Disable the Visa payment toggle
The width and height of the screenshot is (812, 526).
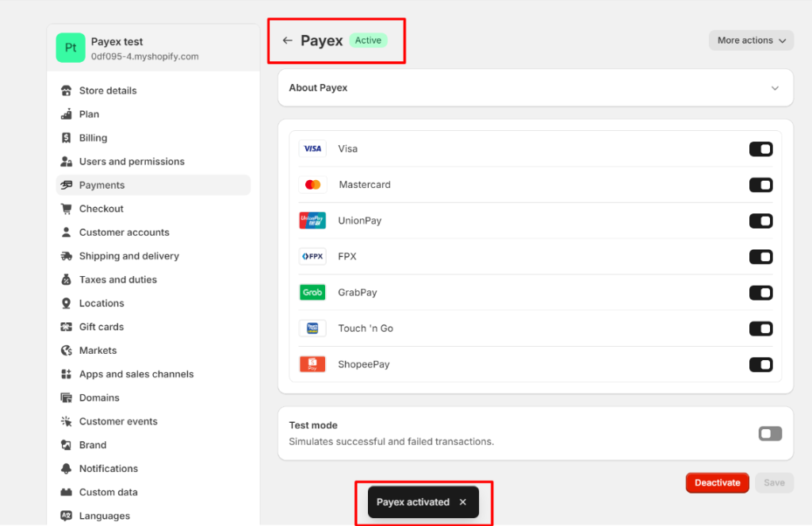(760, 148)
